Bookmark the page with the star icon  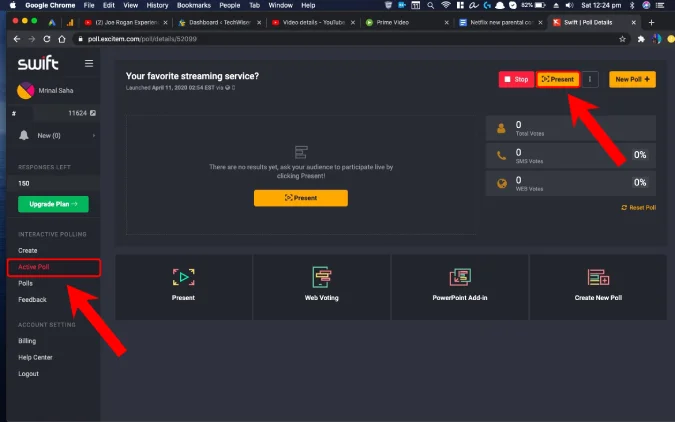click(622, 39)
